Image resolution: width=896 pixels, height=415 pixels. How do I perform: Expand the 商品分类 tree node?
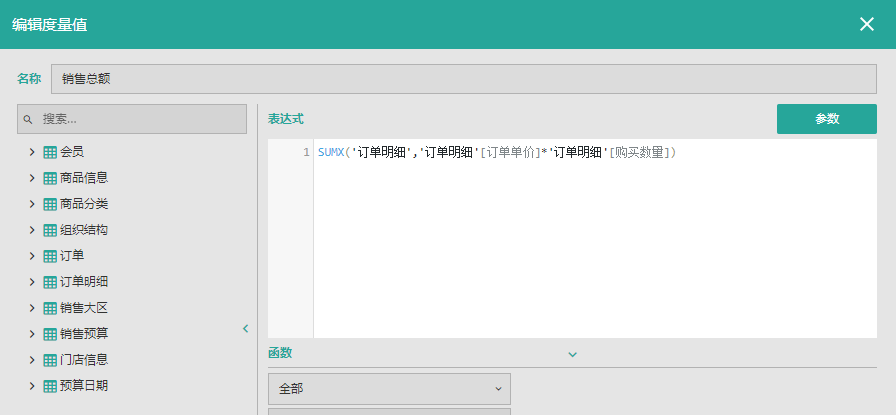pos(32,204)
